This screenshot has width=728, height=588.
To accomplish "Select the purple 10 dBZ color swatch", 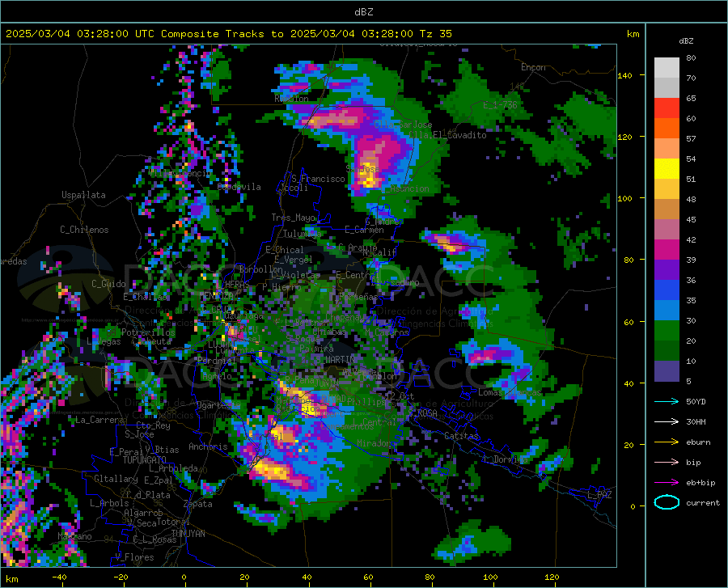I will [x=667, y=371].
